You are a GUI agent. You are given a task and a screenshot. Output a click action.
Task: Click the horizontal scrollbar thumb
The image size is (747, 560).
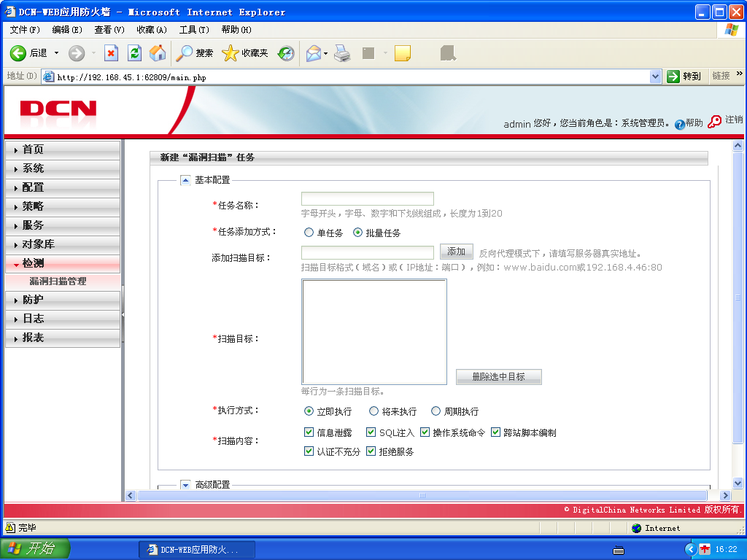click(x=422, y=495)
